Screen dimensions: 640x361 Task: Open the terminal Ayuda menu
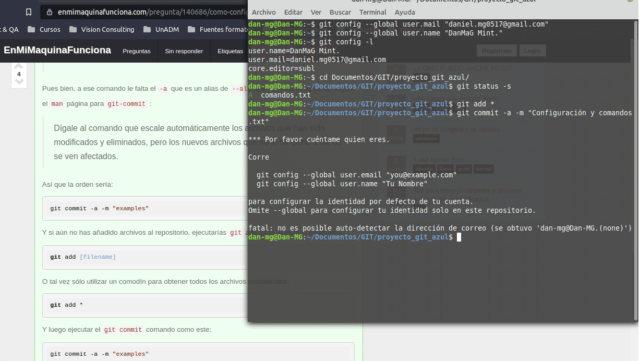click(x=404, y=12)
